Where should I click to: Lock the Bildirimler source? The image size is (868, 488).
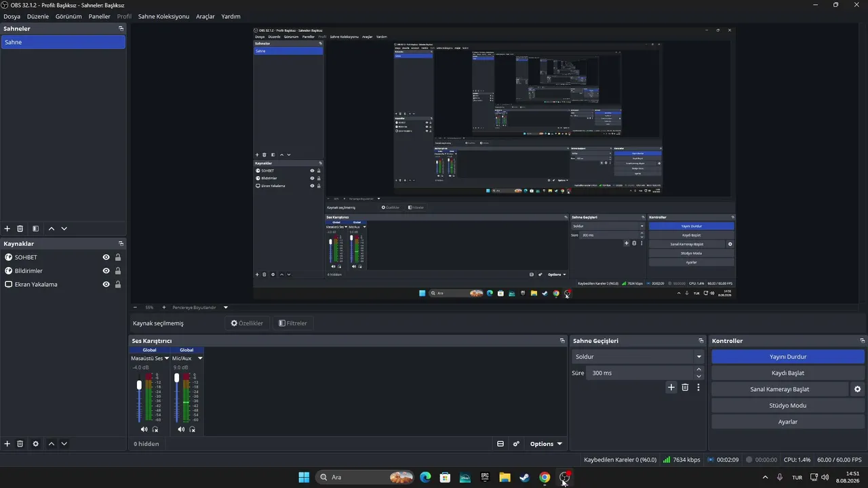coord(118,270)
